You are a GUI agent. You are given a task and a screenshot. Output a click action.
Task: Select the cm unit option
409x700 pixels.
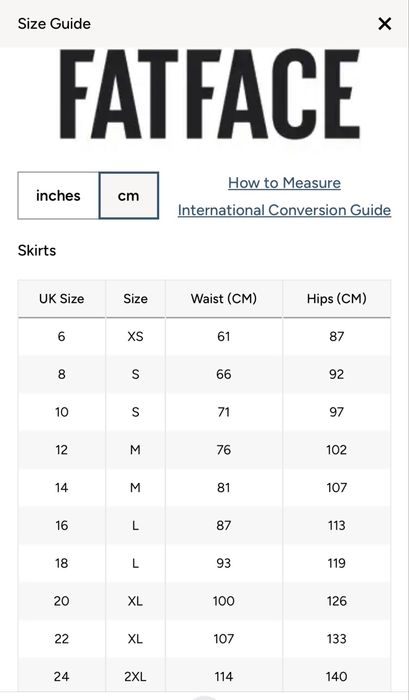[129, 196]
